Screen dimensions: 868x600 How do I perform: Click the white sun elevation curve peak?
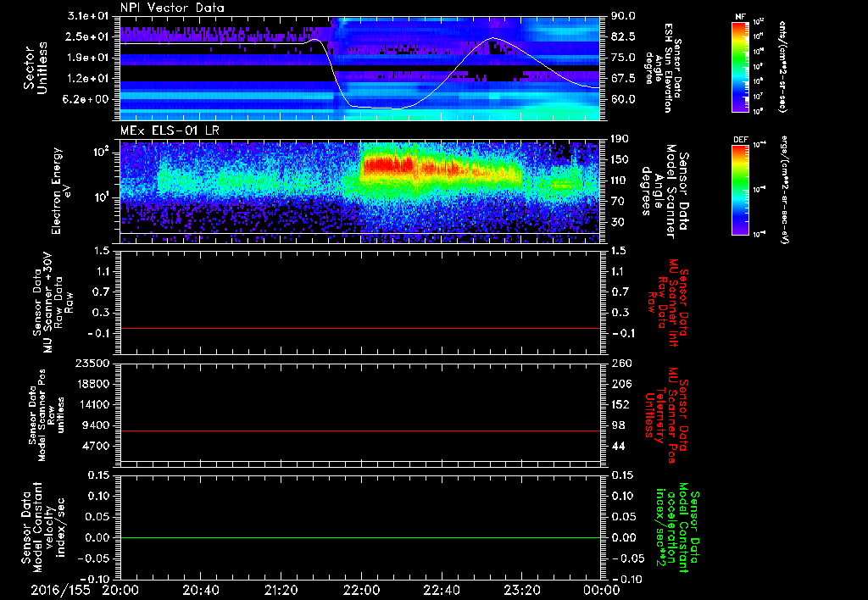point(492,38)
